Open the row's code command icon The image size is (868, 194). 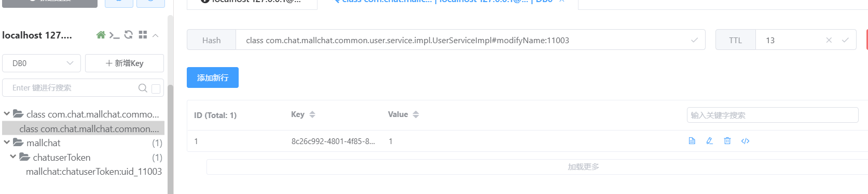pyautogui.click(x=746, y=141)
